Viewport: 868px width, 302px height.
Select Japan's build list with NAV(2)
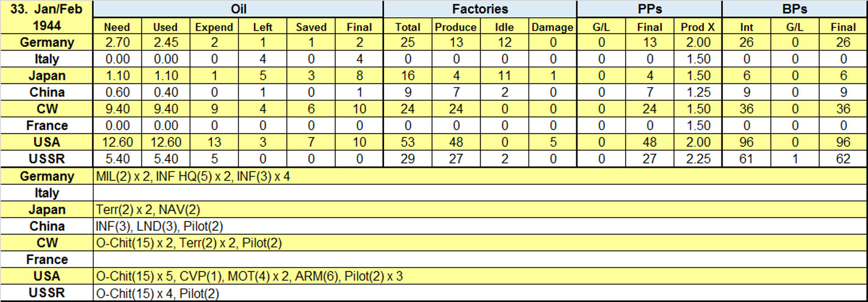tap(148, 210)
